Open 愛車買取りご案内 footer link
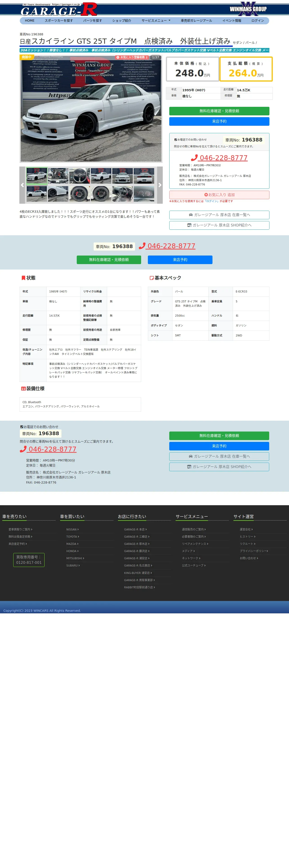This screenshot has height=868, width=289. point(20,529)
